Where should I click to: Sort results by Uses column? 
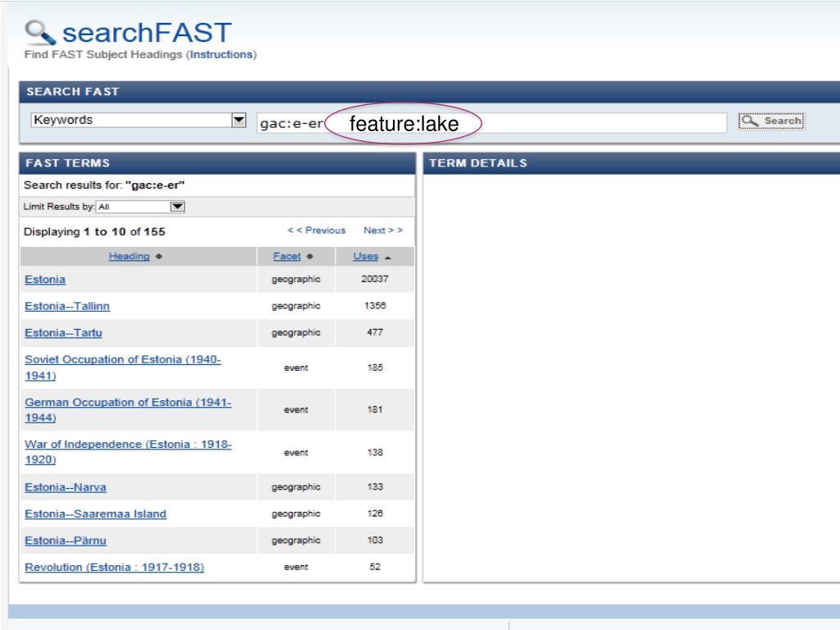(x=365, y=256)
